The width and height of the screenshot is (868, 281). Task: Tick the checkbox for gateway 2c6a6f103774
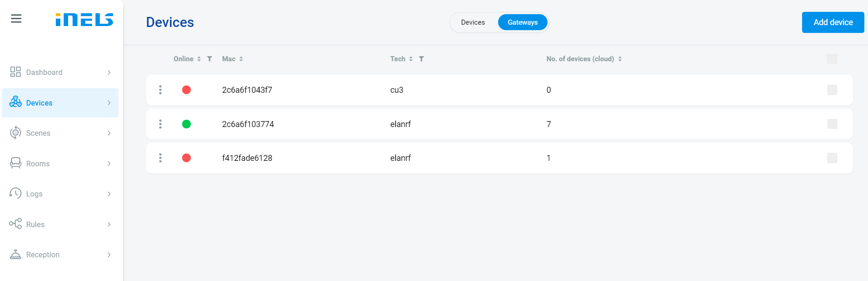pos(832,124)
